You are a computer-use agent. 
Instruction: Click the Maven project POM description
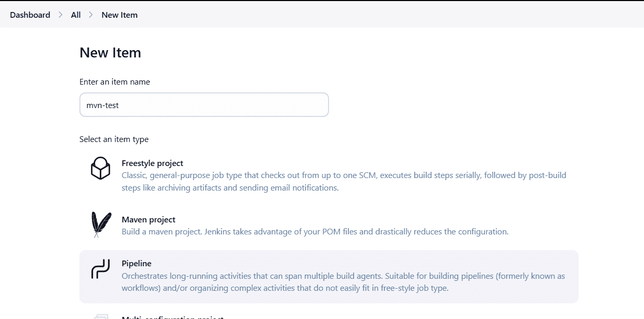(x=315, y=231)
